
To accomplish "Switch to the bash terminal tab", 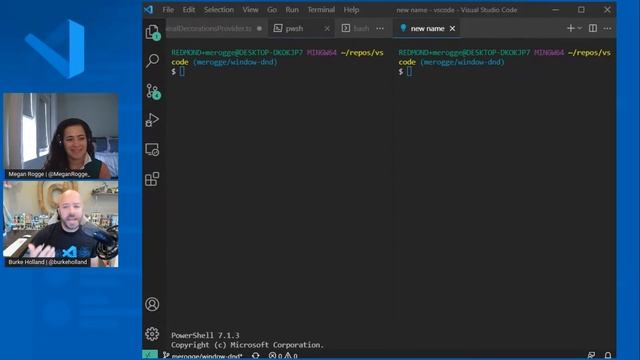I will [x=356, y=29].
